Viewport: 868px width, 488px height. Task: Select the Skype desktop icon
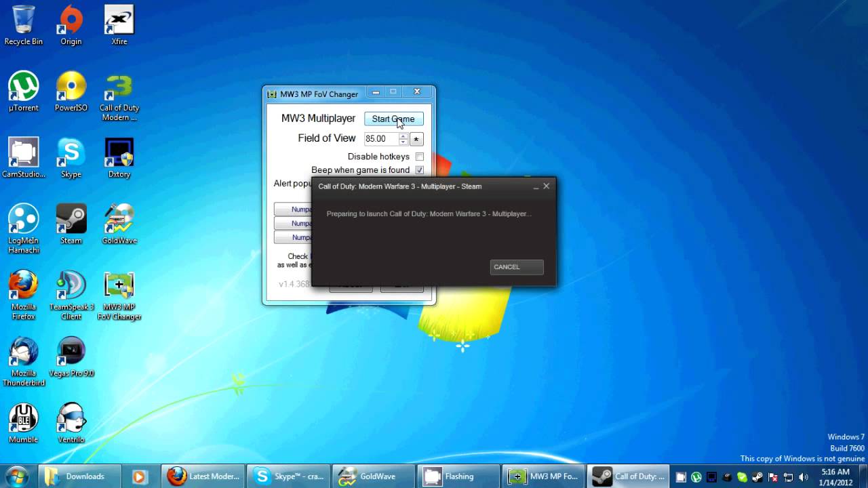[71, 158]
